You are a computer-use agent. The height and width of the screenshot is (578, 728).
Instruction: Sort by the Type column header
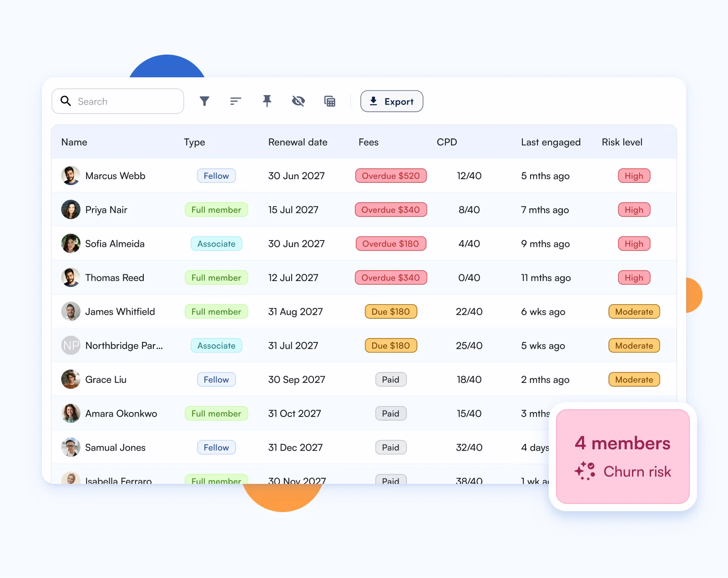194,142
